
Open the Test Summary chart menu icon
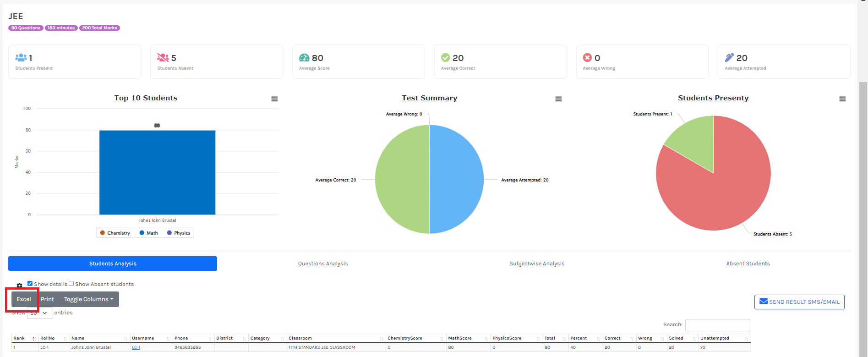pos(558,99)
